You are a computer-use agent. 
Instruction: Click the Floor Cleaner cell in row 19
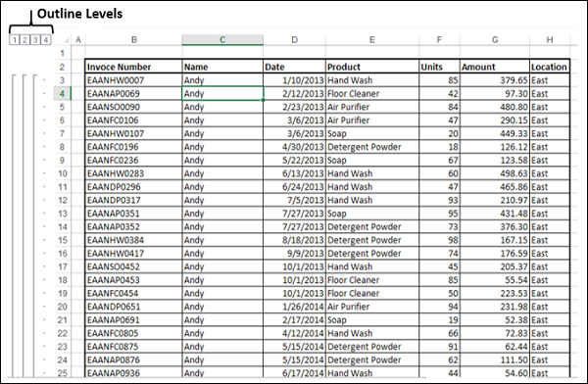(372, 293)
